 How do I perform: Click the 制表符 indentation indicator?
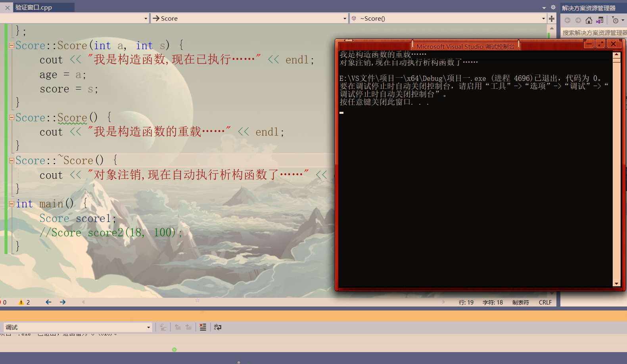[521, 303]
